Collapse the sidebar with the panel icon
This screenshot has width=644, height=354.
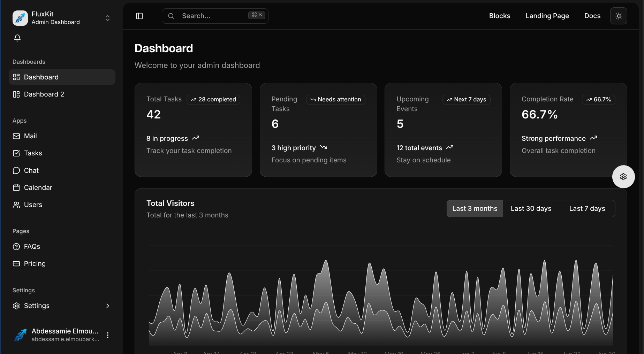(139, 16)
